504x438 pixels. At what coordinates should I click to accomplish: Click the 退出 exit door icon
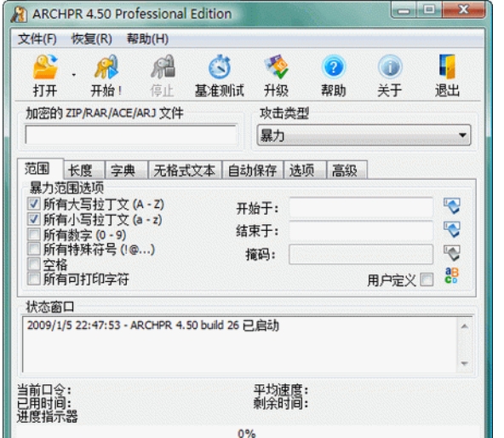(x=448, y=67)
